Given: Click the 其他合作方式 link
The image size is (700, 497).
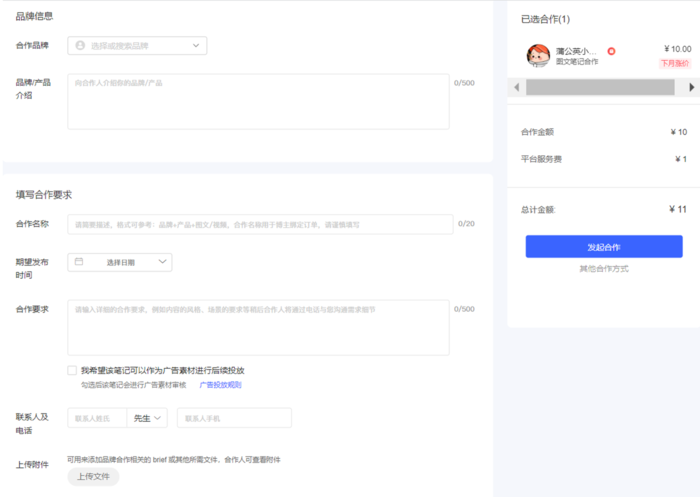Looking at the screenshot, I should tap(604, 269).
